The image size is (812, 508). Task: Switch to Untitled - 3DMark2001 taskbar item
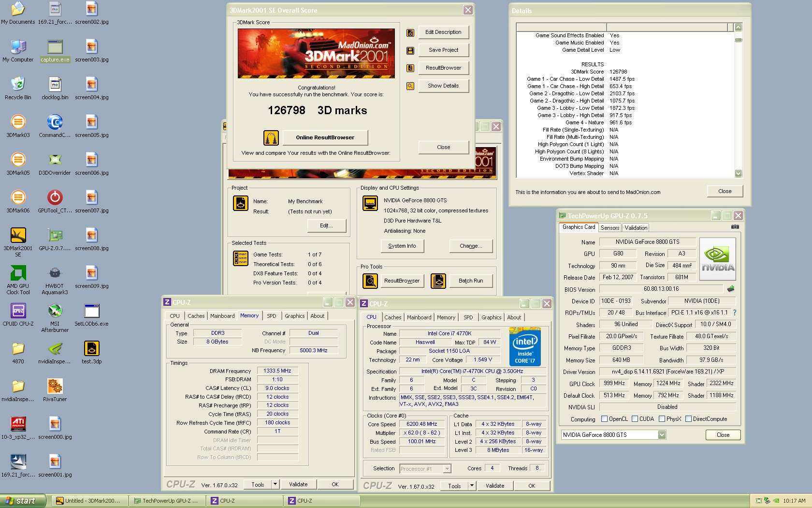pos(90,501)
